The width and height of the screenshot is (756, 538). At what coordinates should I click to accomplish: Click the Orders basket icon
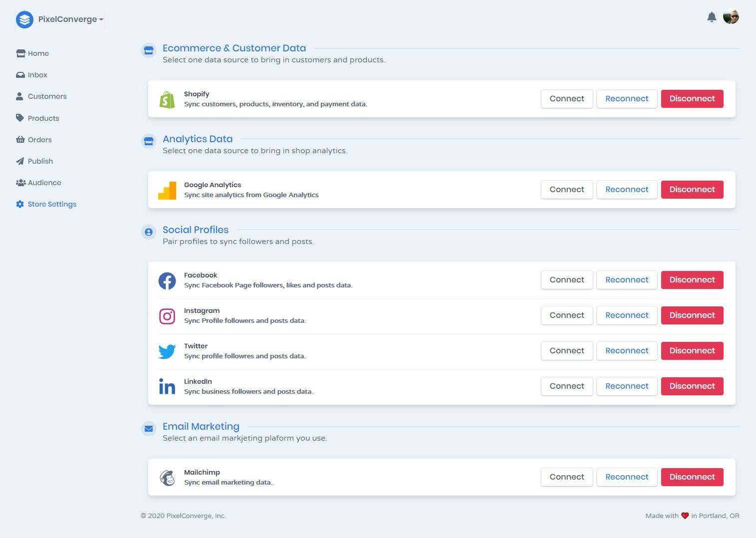(20, 140)
